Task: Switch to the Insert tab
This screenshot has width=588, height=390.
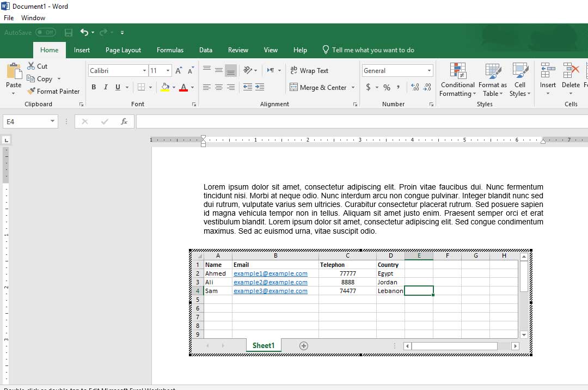Action: [82, 50]
